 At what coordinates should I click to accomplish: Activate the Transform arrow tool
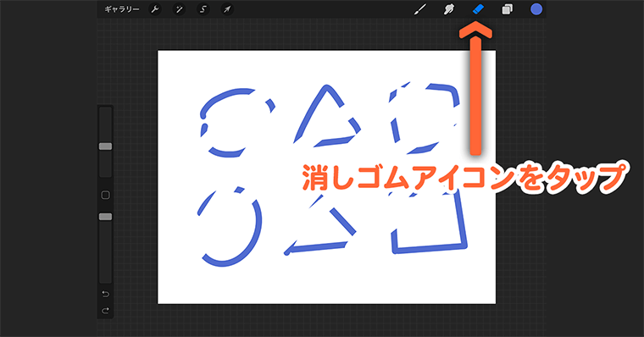click(227, 9)
